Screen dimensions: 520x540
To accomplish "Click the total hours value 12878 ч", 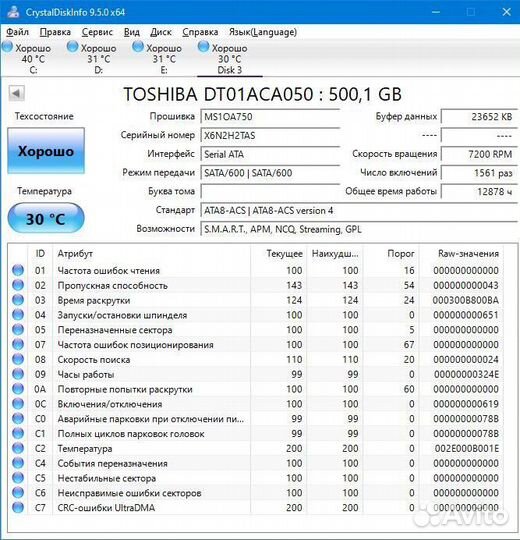I will (x=479, y=191).
